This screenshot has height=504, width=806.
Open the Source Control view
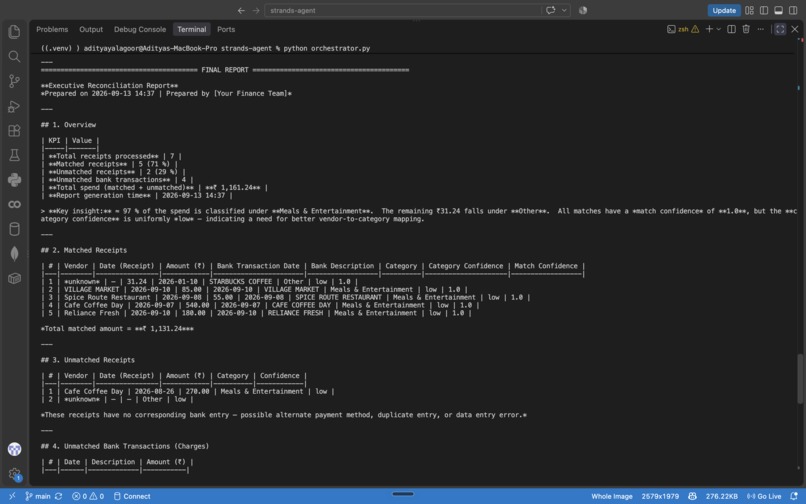point(14,81)
